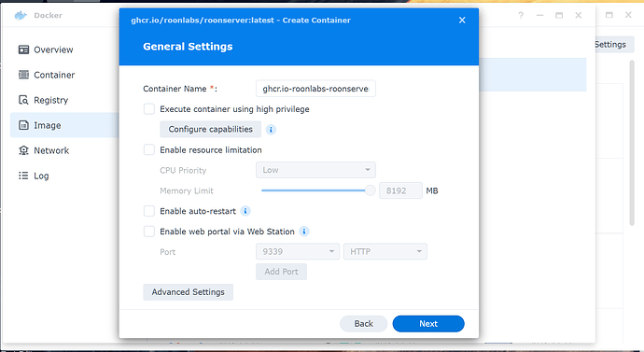Screen dimensions: 644x352
Task: Close the Create Container dialog
Action: click(462, 21)
